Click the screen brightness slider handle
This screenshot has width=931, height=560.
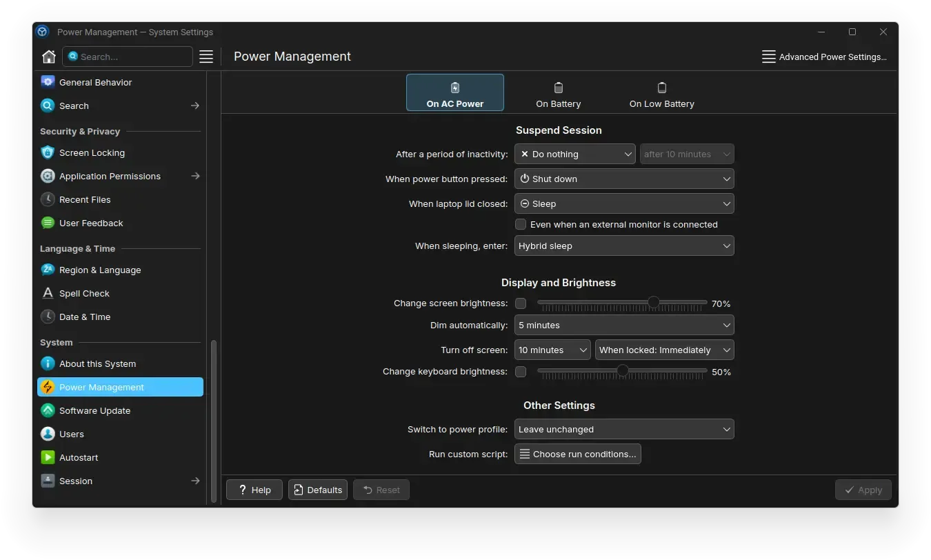[x=654, y=302]
